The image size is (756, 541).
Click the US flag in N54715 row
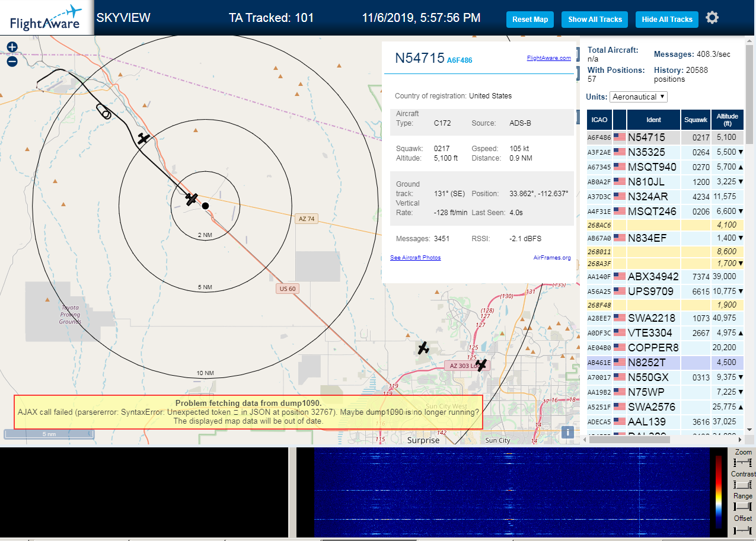tap(620, 137)
